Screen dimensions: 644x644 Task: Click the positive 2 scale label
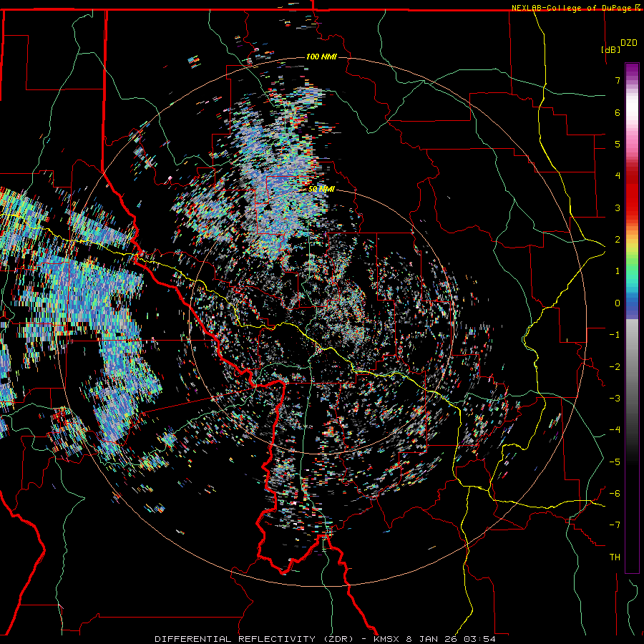coord(618,240)
